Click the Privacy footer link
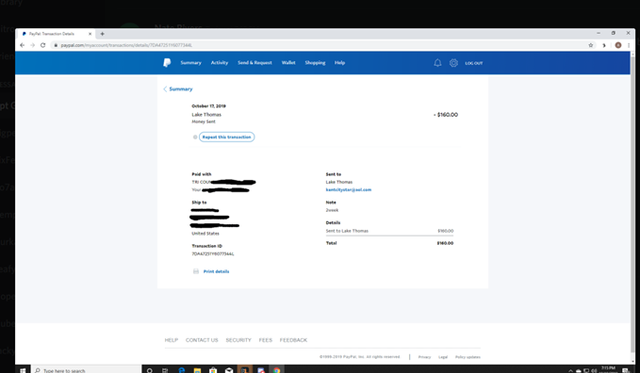Image resolution: width=640 pixels, height=373 pixels. coord(424,357)
